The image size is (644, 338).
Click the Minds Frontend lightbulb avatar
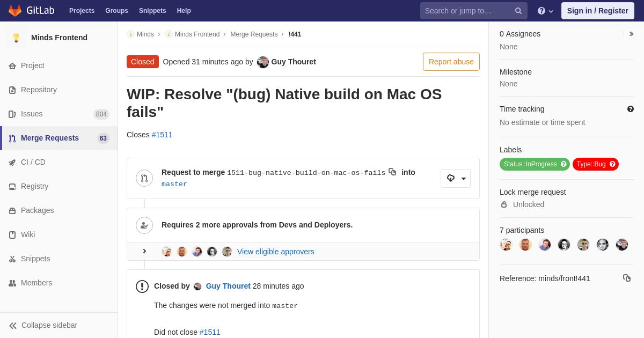pyautogui.click(x=16, y=38)
